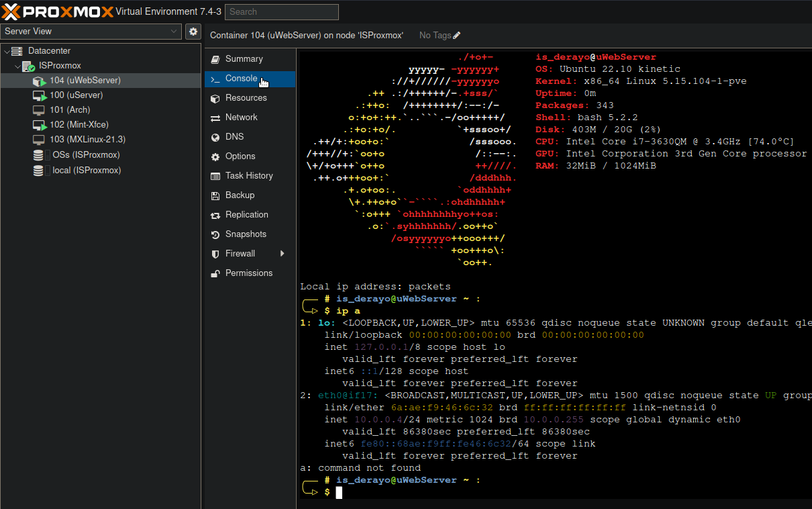Click the Snapshots history icon
The height and width of the screenshot is (509, 812).
(x=215, y=234)
